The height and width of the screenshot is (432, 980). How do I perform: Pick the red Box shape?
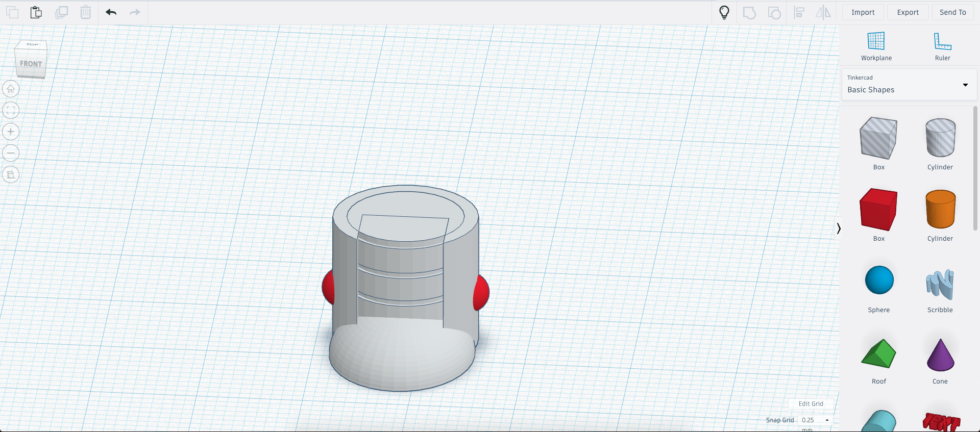click(x=878, y=210)
